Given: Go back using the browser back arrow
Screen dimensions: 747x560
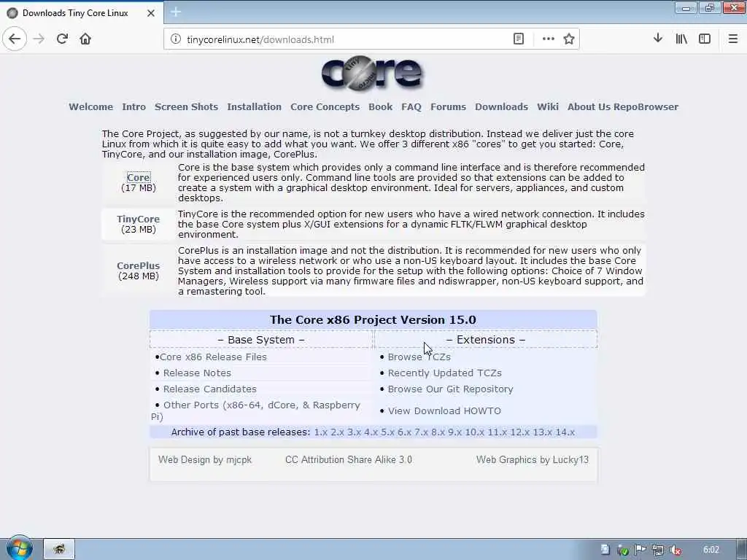Looking at the screenshot, I should tap(15, 39).
